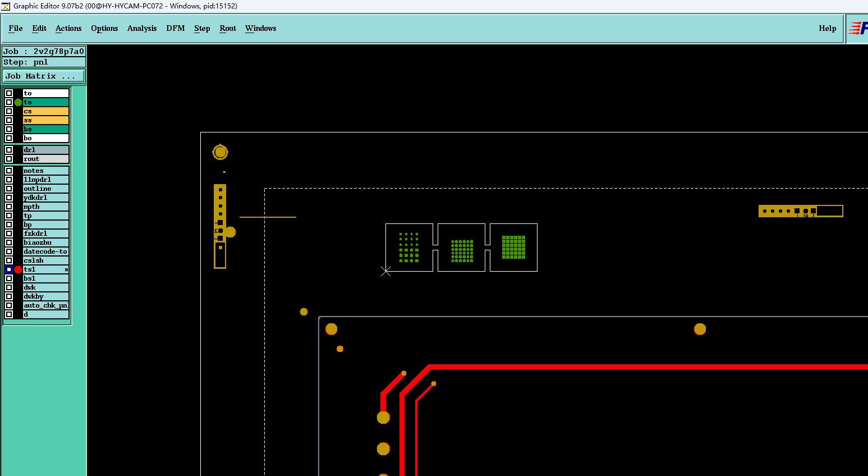Screen dimensions: 868x476
Task: Select the fzkdrl layer name
Action: tap(45, 234)
